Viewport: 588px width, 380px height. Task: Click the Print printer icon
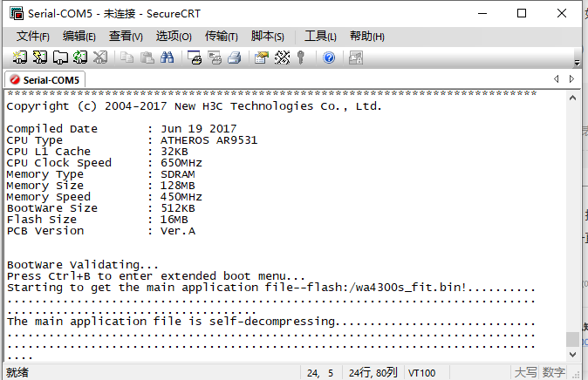235,58
